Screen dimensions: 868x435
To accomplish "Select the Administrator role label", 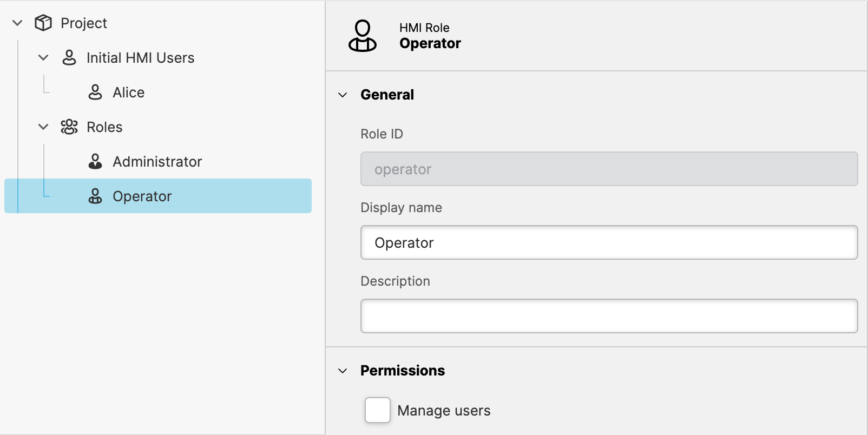I will [157, 162].
